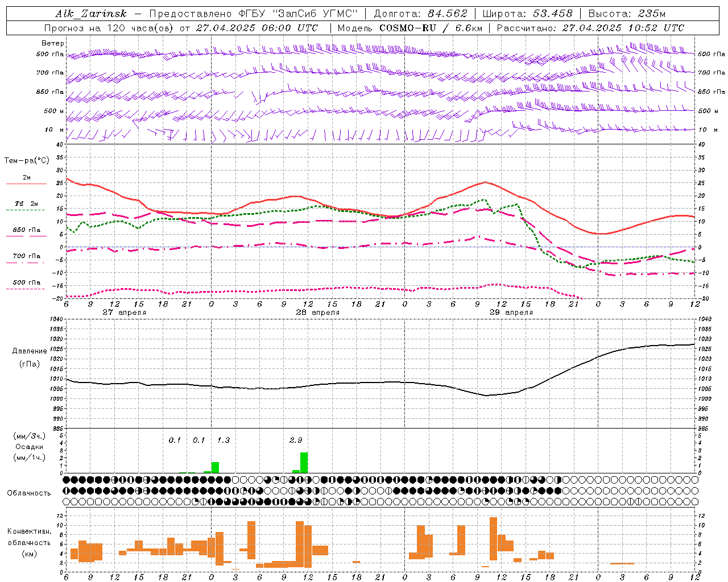Select the 500 гПа temperature legend entry
The height and width of the screenshot is (582, 728).
27,282
